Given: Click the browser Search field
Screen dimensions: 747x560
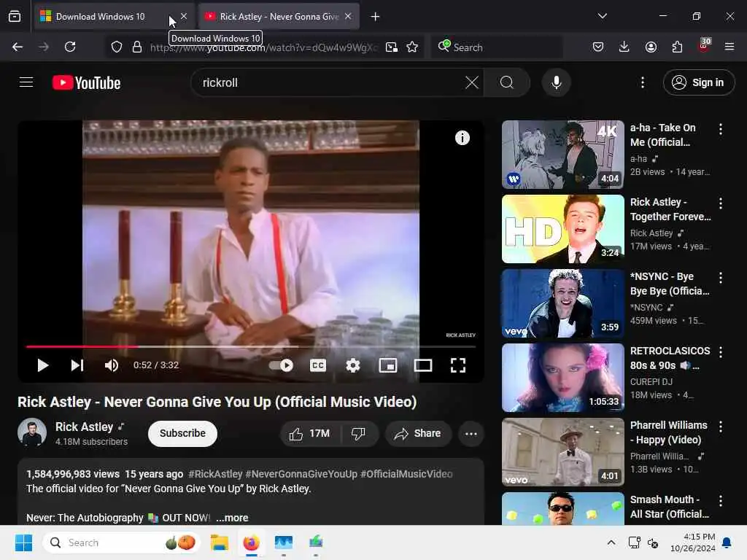Looking at the screenshot, I should (x=497, y=47).
